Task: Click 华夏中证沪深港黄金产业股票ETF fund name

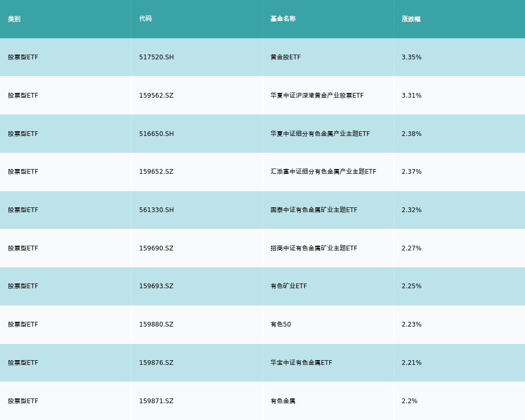Action: click(x=317, y=96)
